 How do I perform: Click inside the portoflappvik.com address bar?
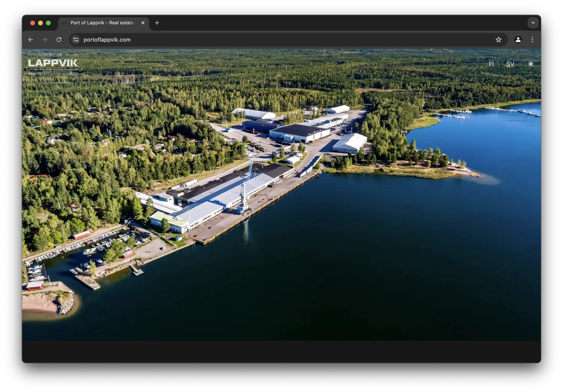coord(172,39)
